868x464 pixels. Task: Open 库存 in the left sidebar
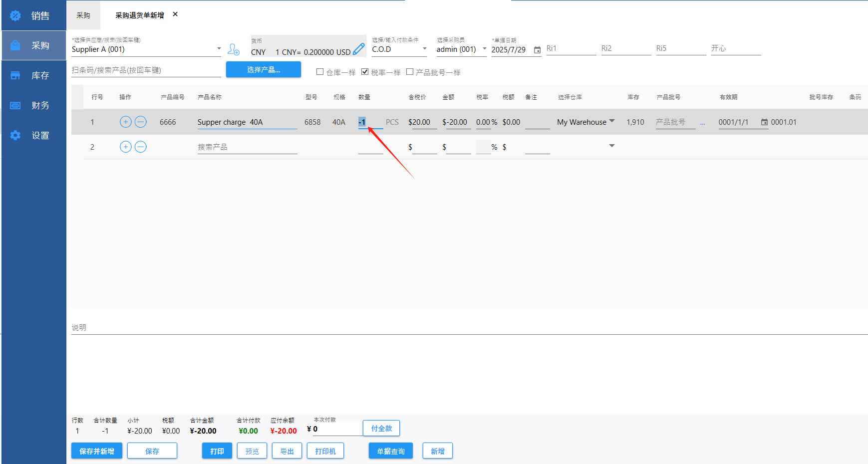34,75
